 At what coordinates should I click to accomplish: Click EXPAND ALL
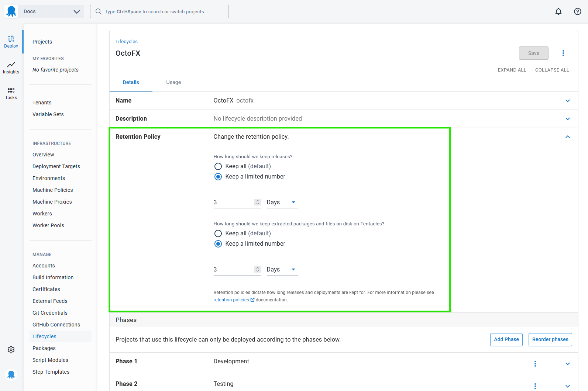pos(512,70)
